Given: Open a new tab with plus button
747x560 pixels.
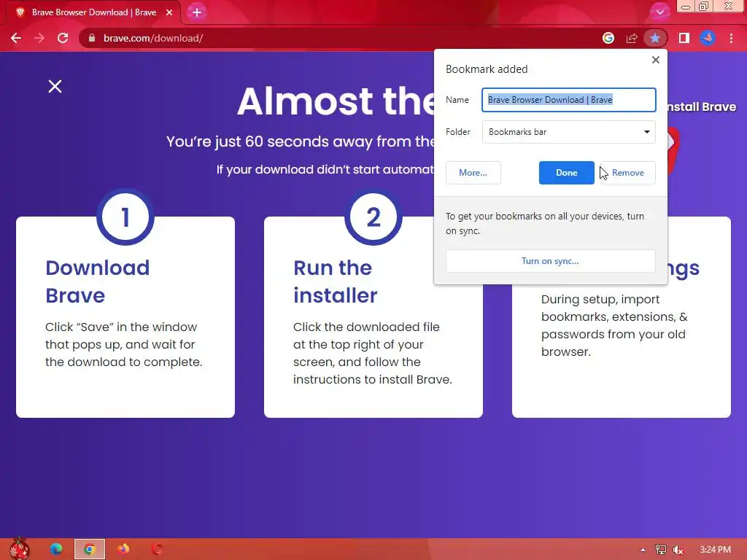Looking at the screenshot, I should 197,12.
